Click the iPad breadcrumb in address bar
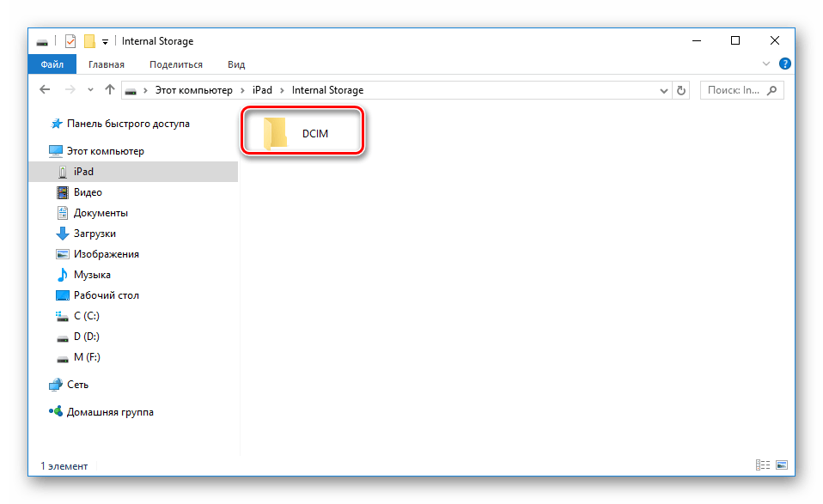Image resolution: width=823 pixels, height=504 pixels. click(x=262, y=90)
